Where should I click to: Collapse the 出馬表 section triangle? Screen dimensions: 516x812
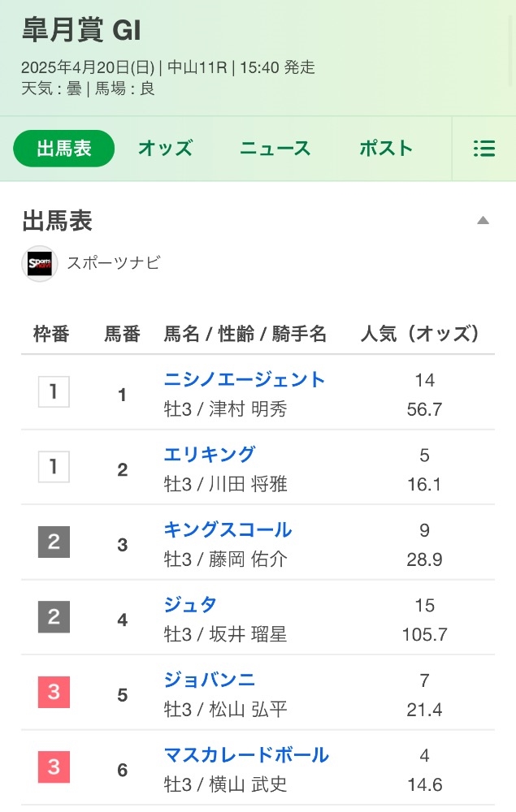(483, 221)
